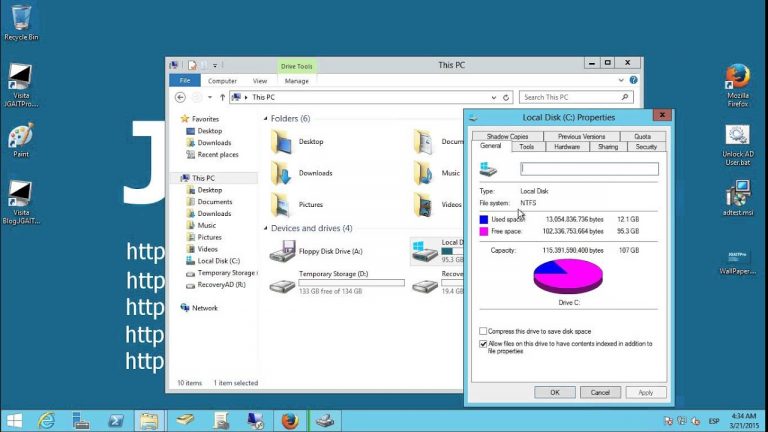The image size is (768, 432).
Task: Open Explorer help question mark icon
Action: point(633,80)
